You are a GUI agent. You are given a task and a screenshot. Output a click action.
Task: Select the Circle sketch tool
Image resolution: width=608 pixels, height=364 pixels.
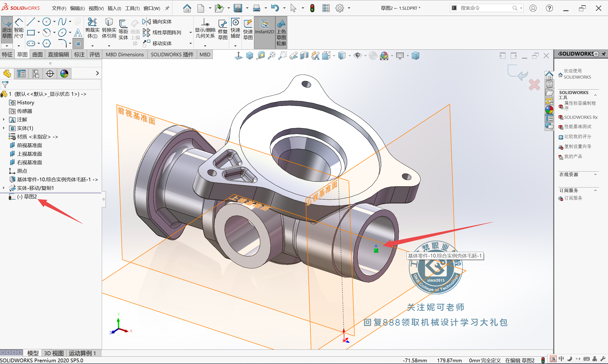point(46,22)
